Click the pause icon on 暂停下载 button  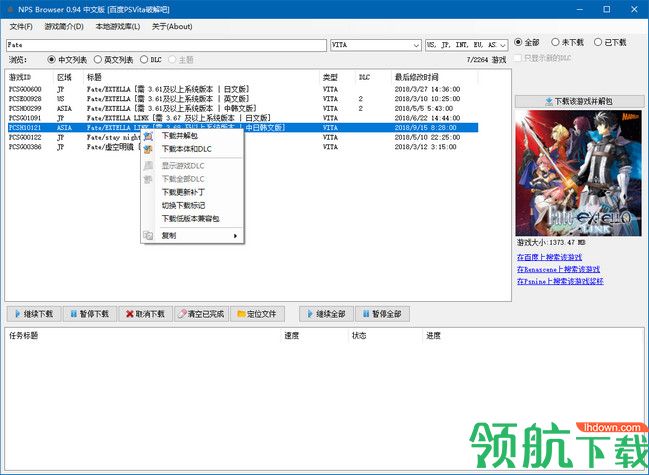74,314
